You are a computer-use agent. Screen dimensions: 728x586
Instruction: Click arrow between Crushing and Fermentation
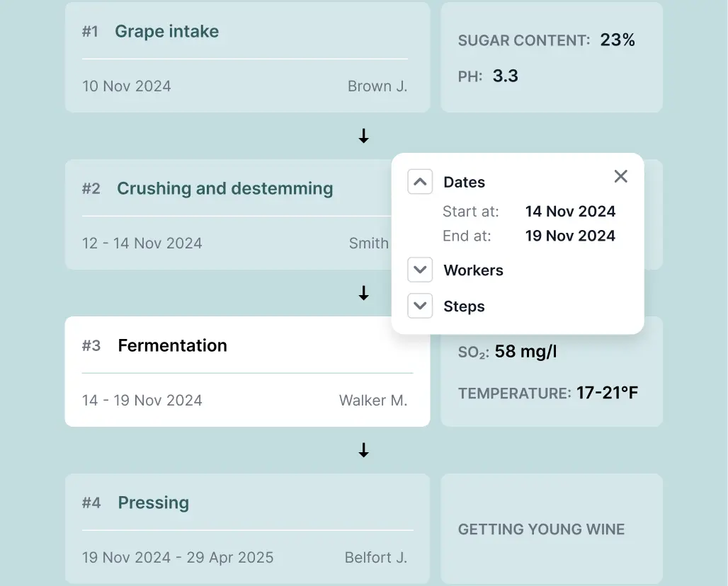(x=363, y=293)
